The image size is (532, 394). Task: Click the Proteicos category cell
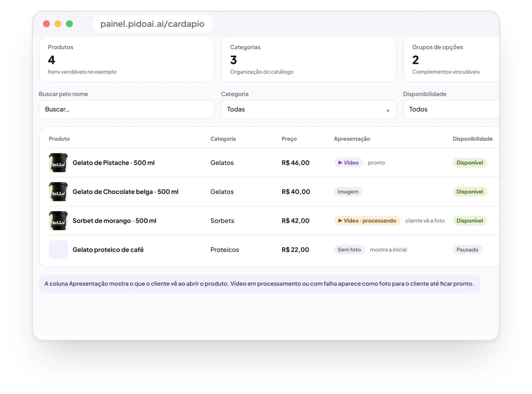[x=225, y=250]
